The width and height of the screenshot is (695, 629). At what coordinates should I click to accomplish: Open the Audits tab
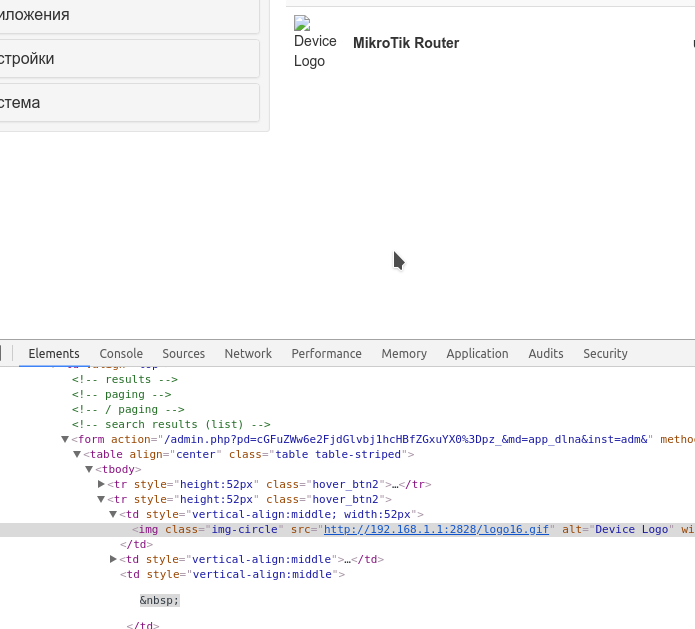[546, 353]
